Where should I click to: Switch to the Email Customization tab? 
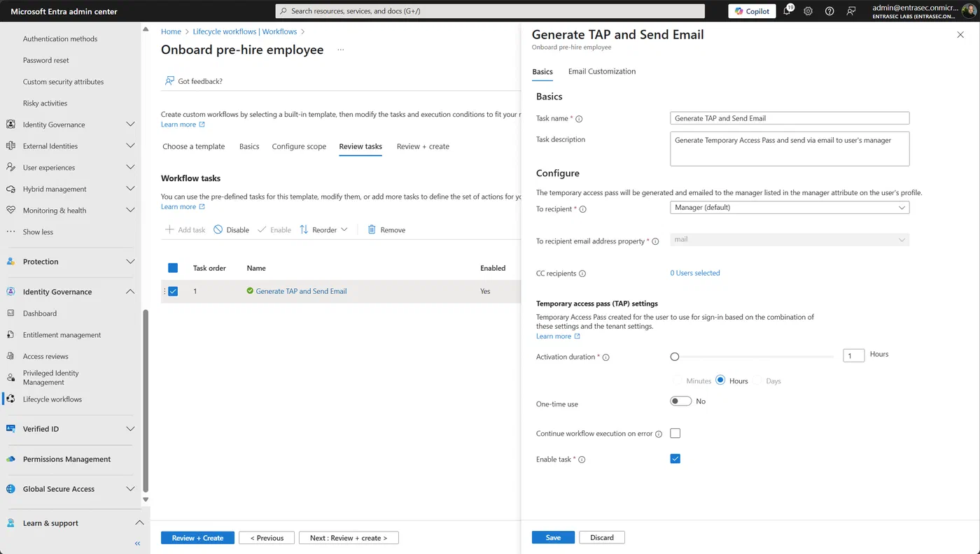[602, 71]
